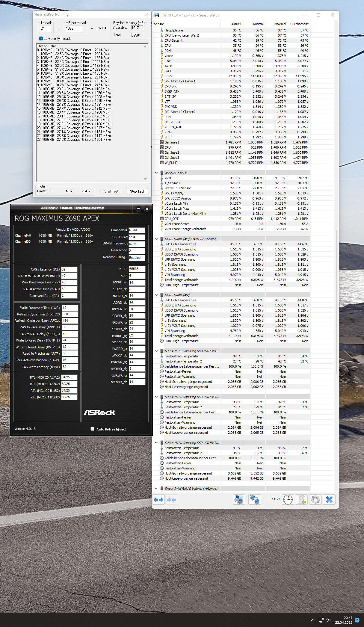Close the MemTestPro window

coord(147,14)
